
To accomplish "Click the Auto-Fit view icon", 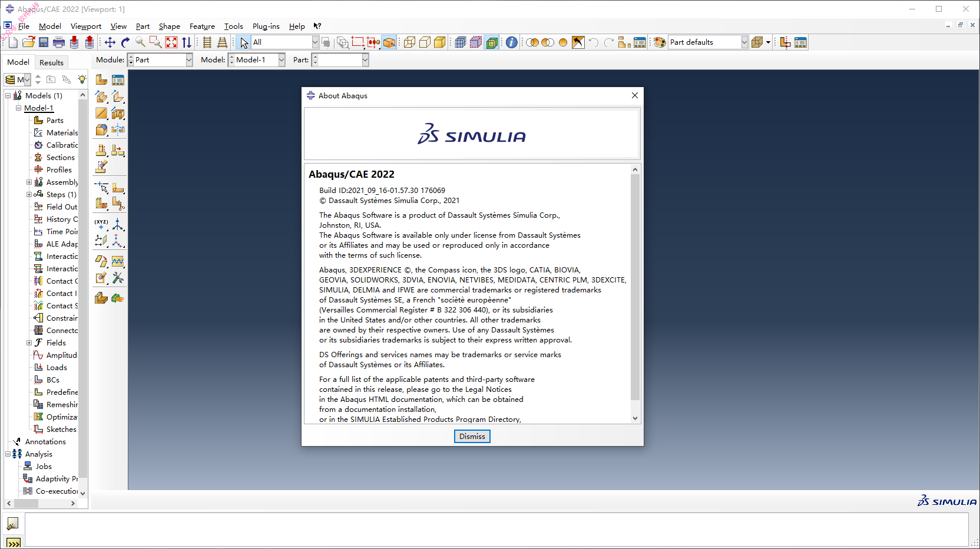I will pos(171,42).
